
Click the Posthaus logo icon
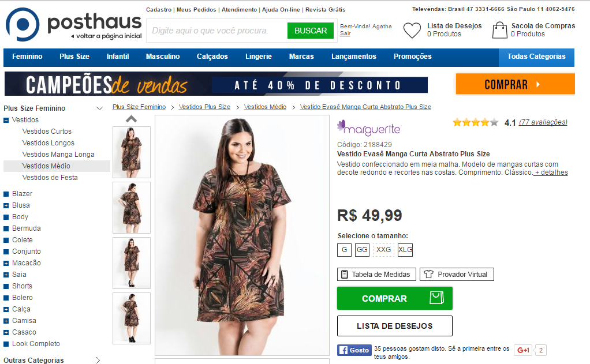point(23,24)
